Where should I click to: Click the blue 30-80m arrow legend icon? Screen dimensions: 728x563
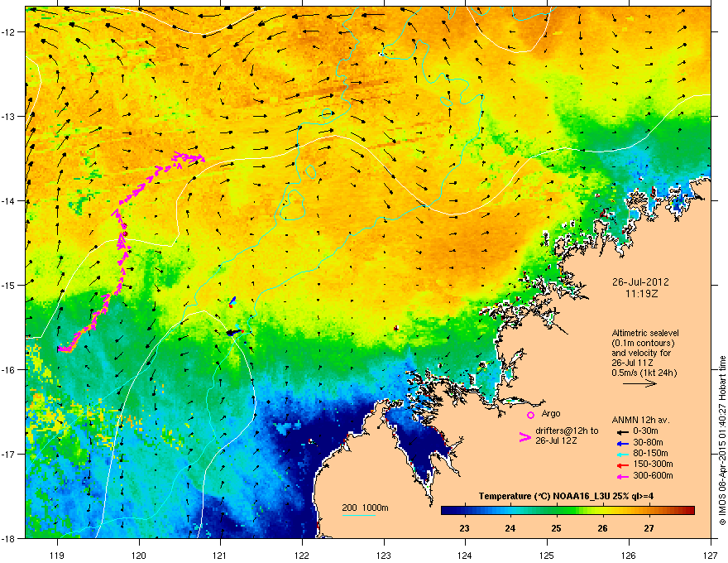[622, 443]
